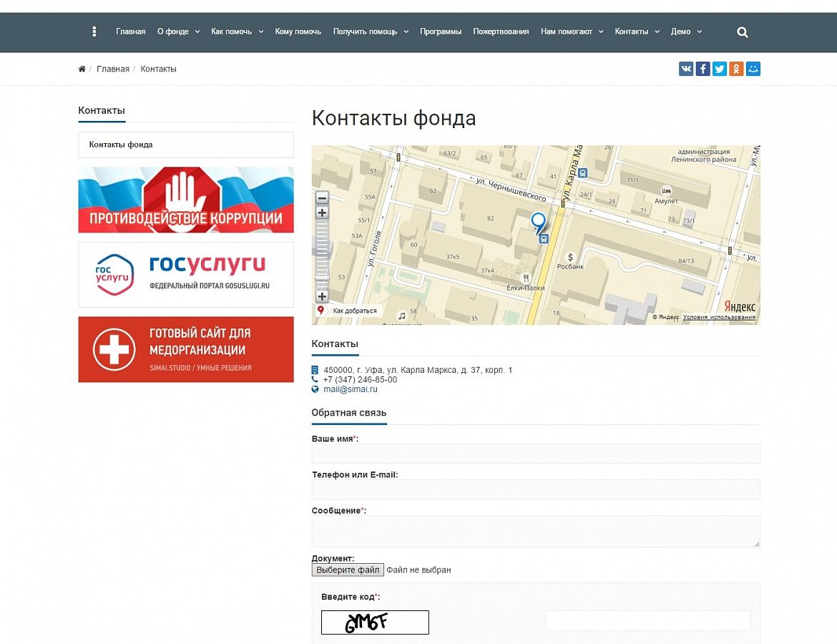Open the 'Получить помощь' dropdown menu
The image size is (837, 644).
371,31
